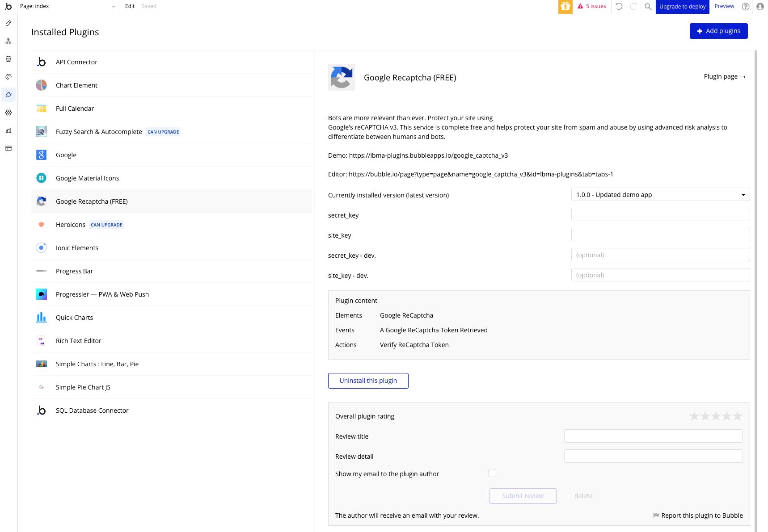This screenshot has width=768, height=532.
Task: Click the delete review link
Action: click(x=583, y=496)
